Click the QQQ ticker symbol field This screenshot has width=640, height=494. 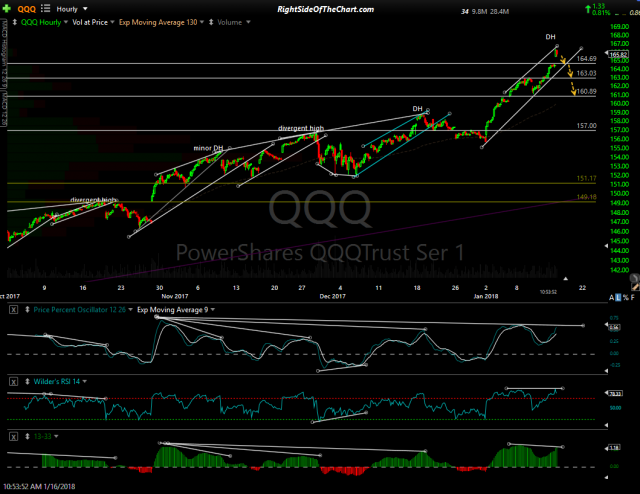click(x=27, y=9)
